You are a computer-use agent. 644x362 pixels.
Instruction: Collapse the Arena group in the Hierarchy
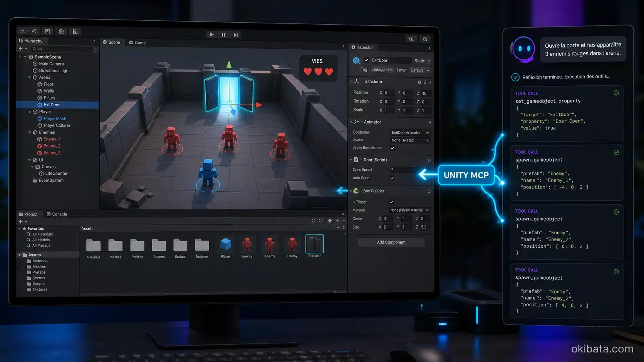pyautogui.click(x=30, y=77)
